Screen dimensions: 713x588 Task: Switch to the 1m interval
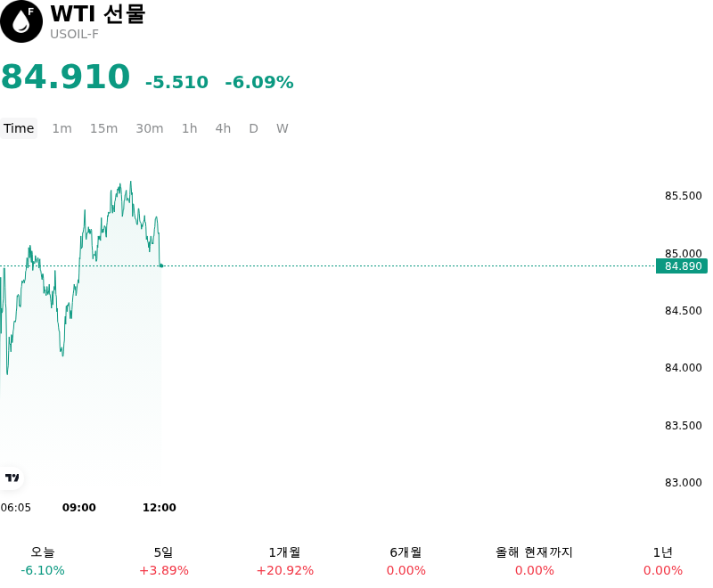61,128
